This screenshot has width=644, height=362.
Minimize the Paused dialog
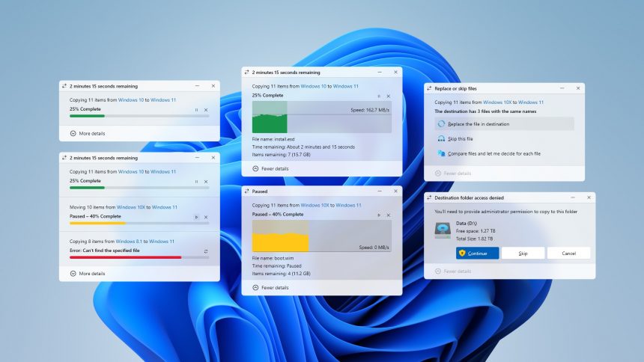pos(380,191)
